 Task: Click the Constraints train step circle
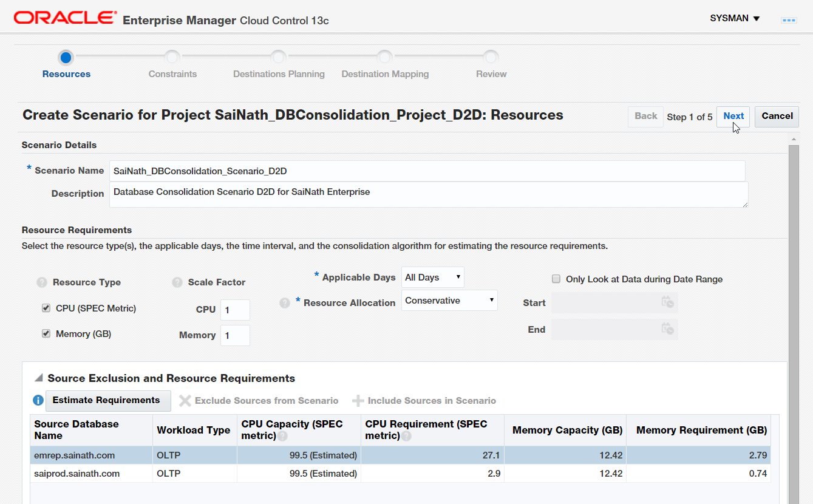(172, 58)
